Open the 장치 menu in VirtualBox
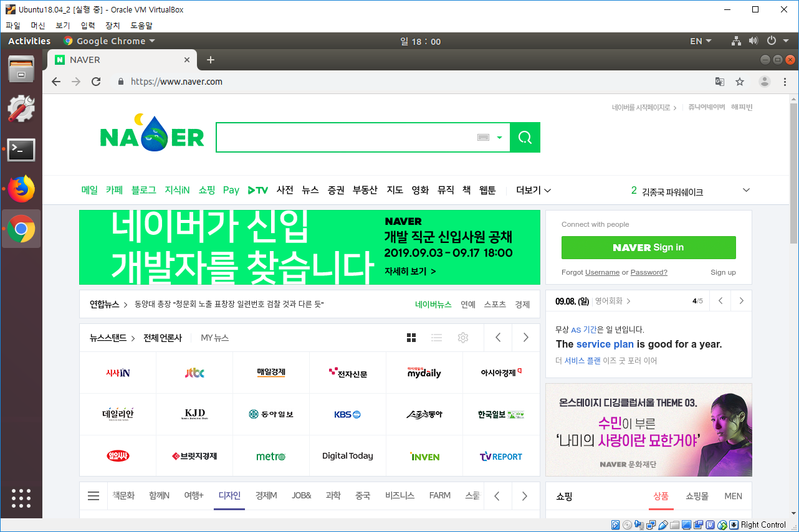 [113, 26]
